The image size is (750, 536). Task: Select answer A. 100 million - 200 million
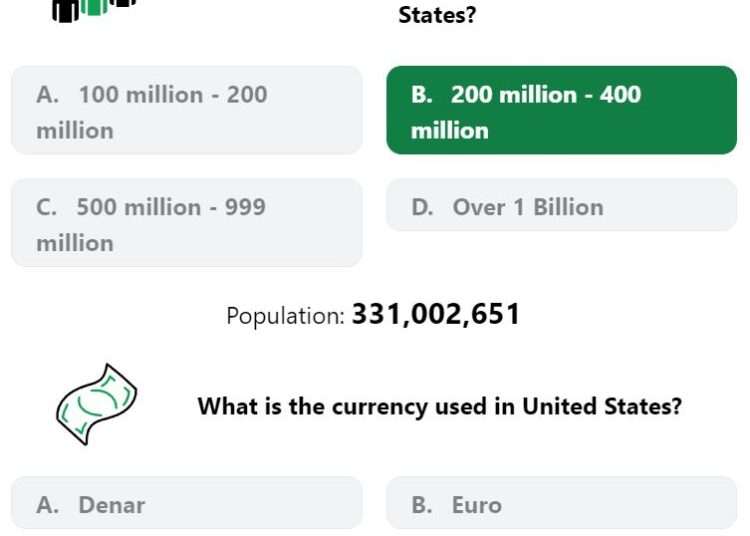click(187, 110)
